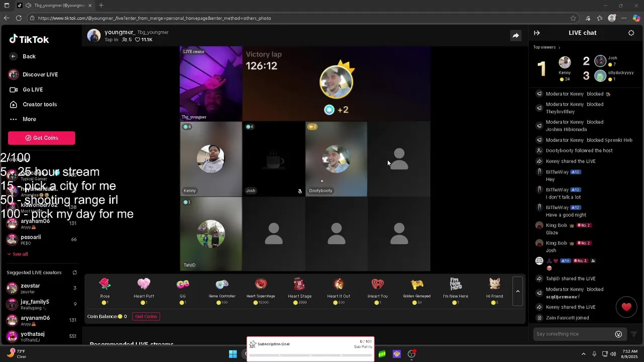Open pesoarii's live from the following list
Viewport: 644px width, 362px height.
(41, 239)
